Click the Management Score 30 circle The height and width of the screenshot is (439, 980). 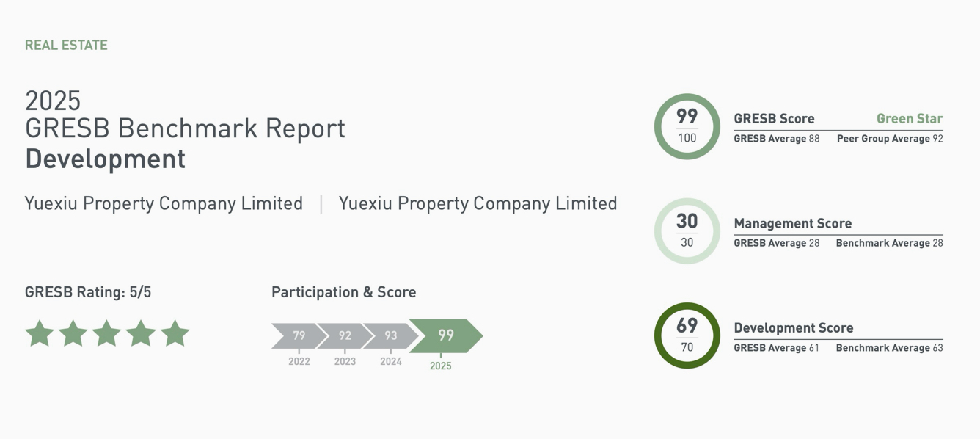[x=687, y=231]
